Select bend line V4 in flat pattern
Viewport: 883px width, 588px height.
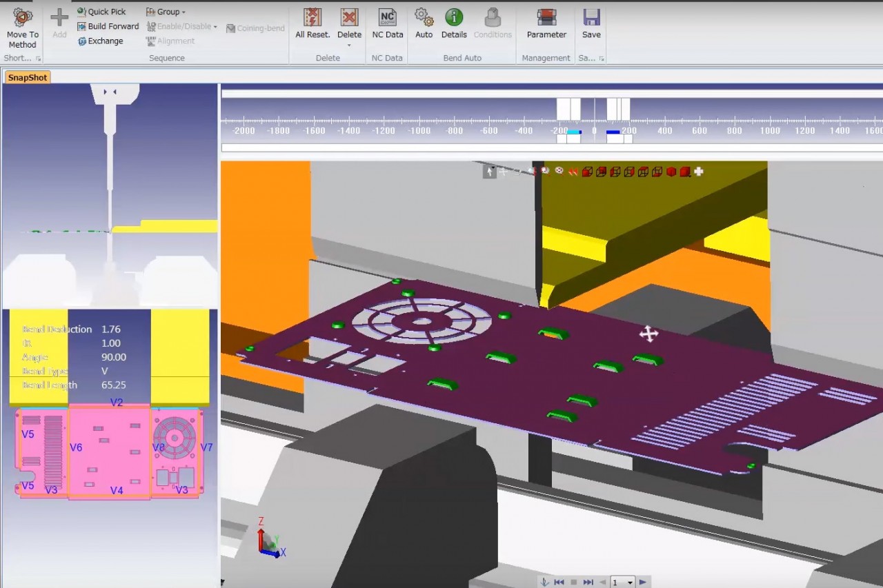tap(117, 491)
